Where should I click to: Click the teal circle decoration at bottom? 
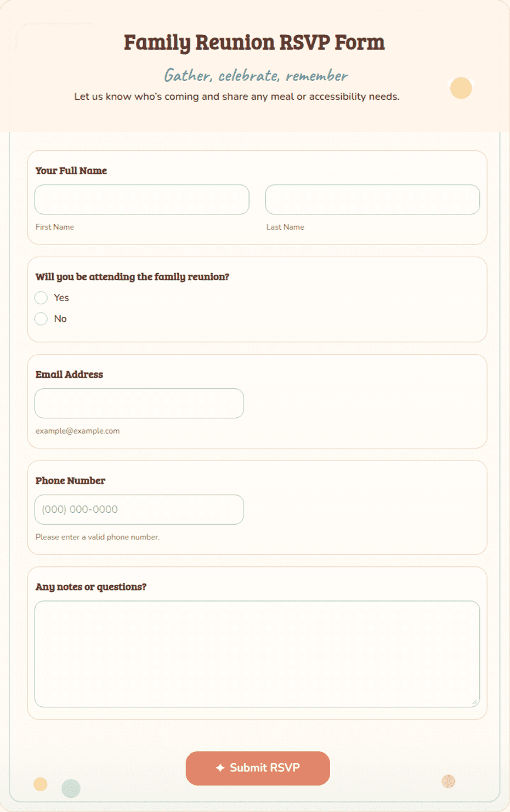tap(71, 788)
